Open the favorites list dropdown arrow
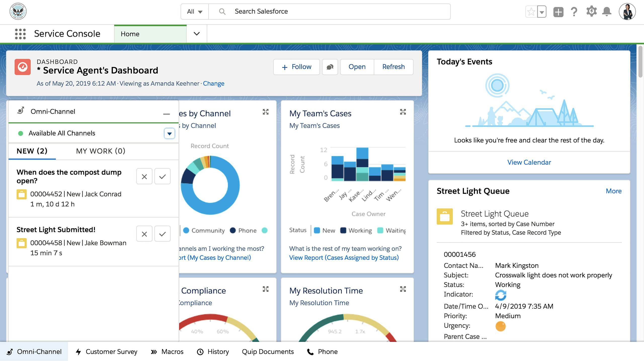The width and height of the screenshot is (644, 361). pyautogui.click(x=542, y=12)
